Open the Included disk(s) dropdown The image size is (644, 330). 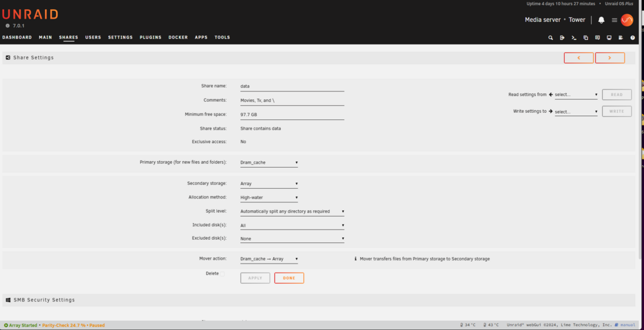(292, 226)
